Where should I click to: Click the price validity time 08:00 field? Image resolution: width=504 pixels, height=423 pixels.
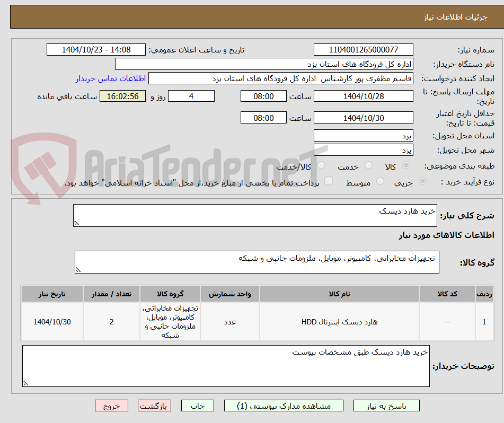click(263, 118)
